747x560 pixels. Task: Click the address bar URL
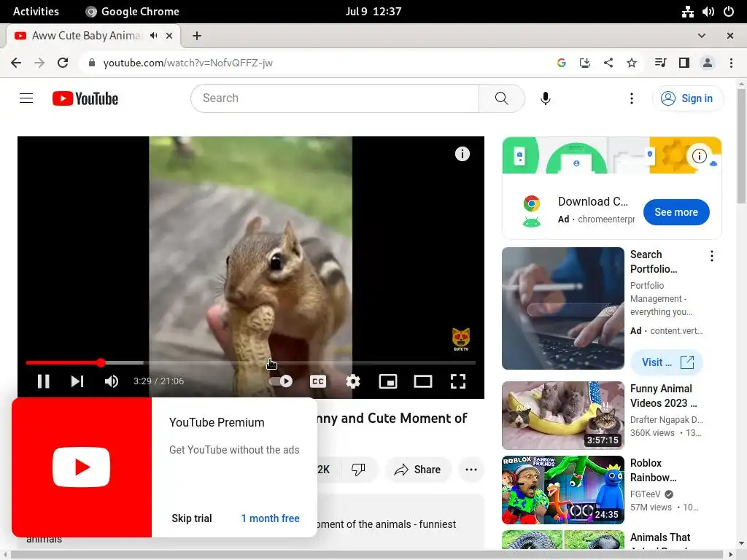point(187,63)
